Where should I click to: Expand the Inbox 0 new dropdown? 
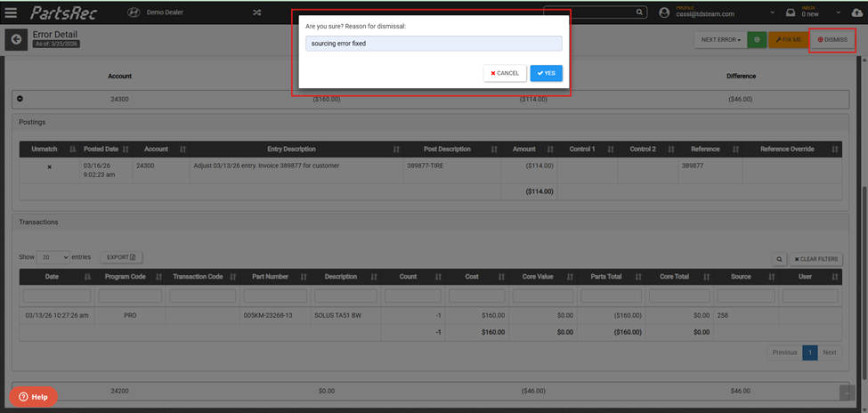point(838,12)
